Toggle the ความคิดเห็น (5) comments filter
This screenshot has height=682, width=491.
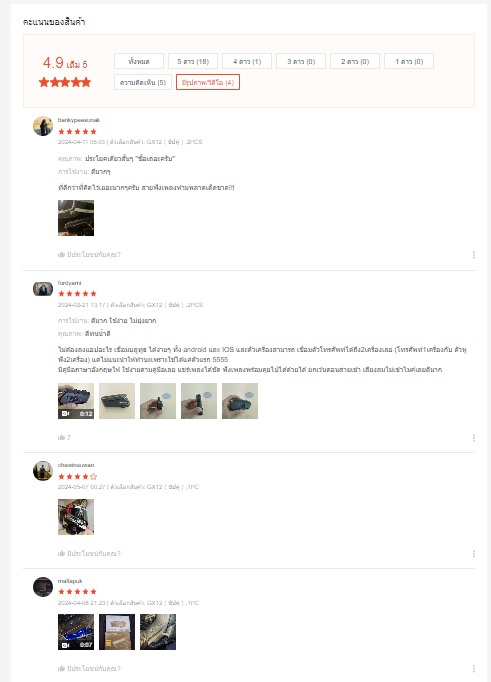[x=143, y=82]
